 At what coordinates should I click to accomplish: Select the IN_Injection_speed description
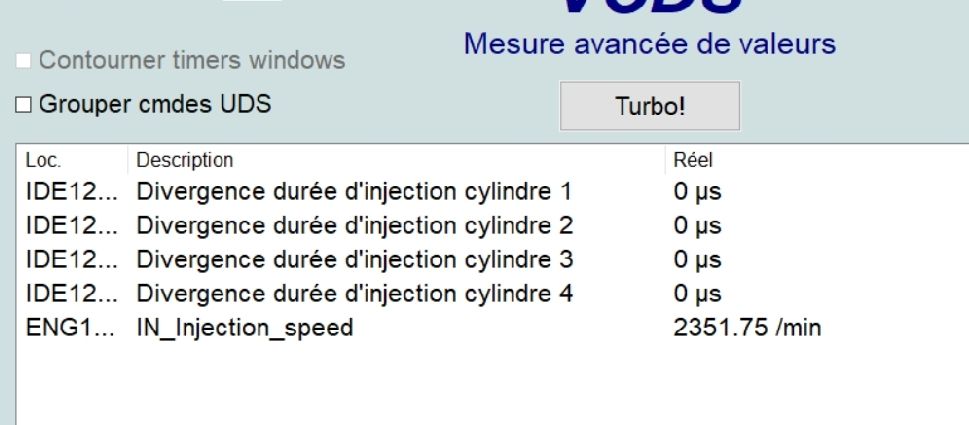pos(244,326)
